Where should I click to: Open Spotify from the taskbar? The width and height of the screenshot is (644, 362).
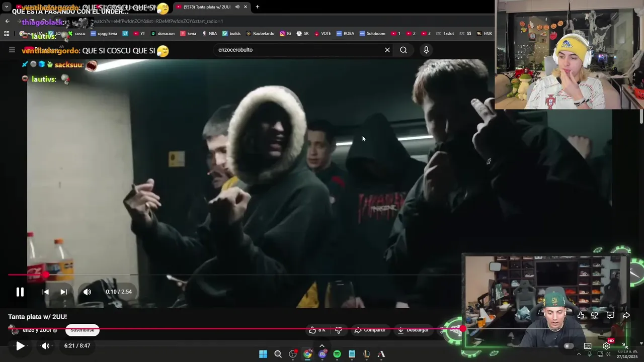[337, 354]
